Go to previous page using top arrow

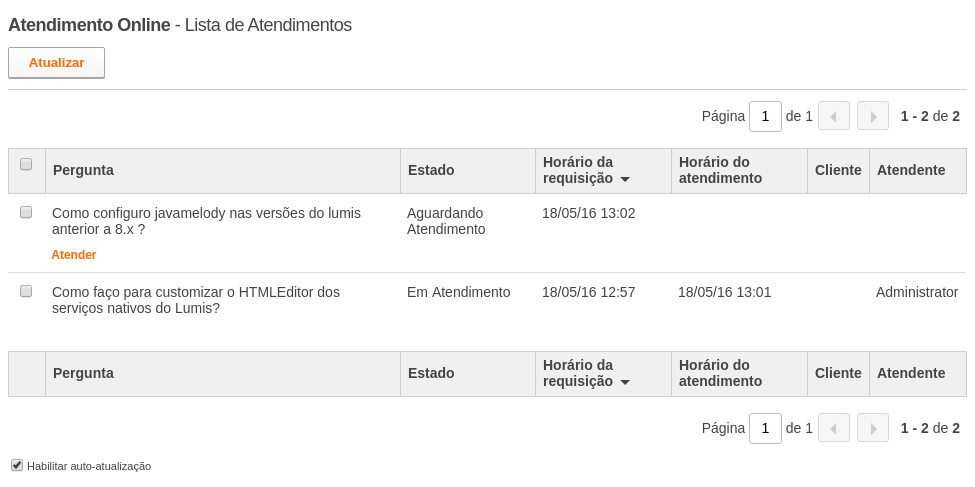point(833,116)
